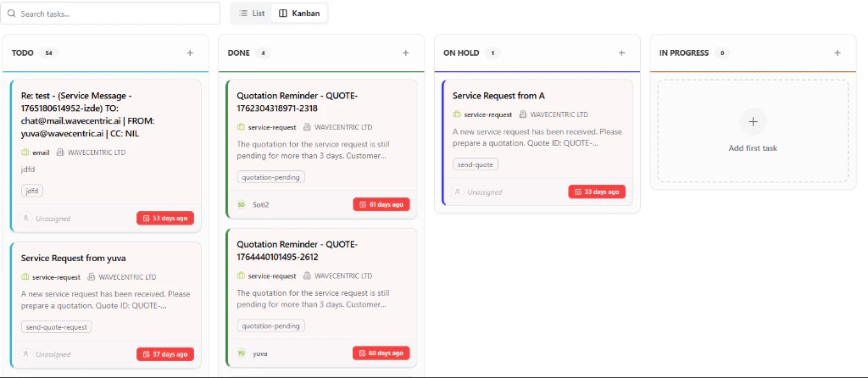
Task: Click the TODO column title
Action: point(23,53)
